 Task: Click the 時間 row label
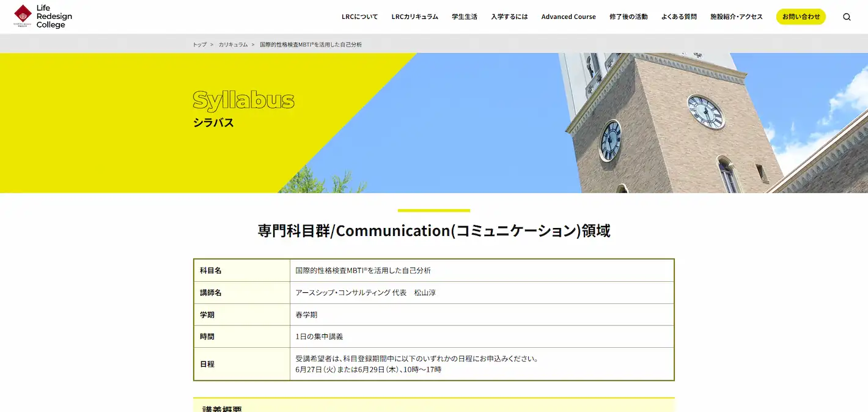[207, 337]
